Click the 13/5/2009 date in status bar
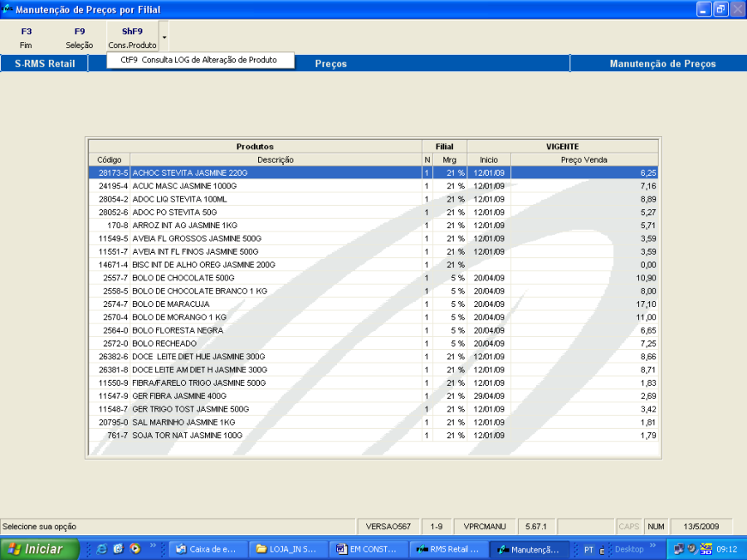The image size is (747, 560). pyautogui.click(x=701, y=527)
